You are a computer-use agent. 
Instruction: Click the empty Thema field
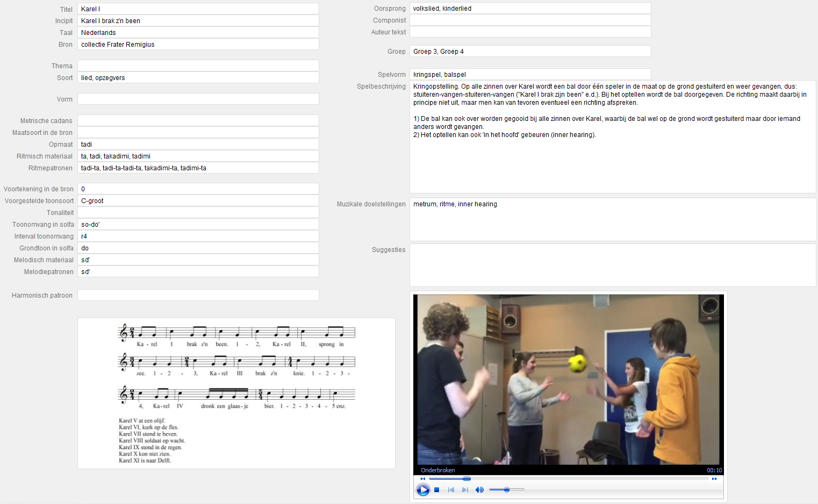198,66
